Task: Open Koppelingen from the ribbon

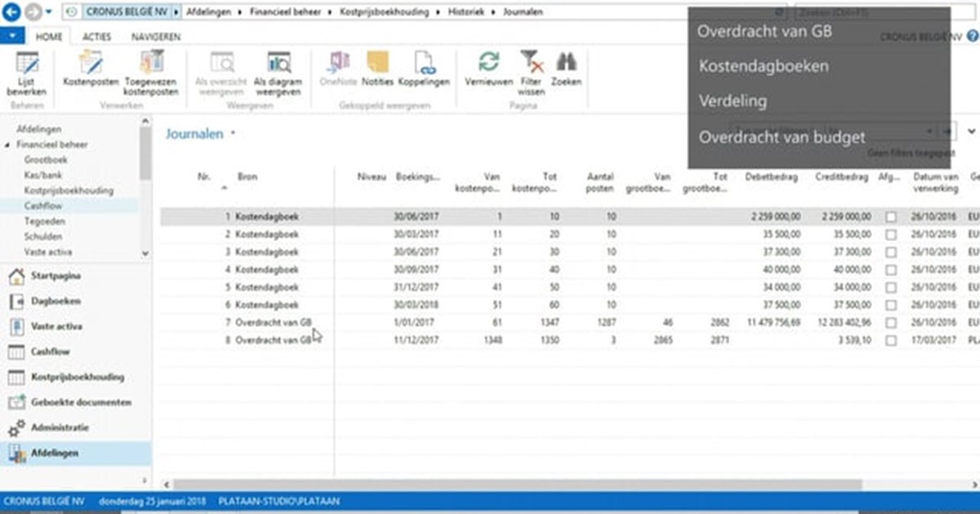Action: click(424, 69)
